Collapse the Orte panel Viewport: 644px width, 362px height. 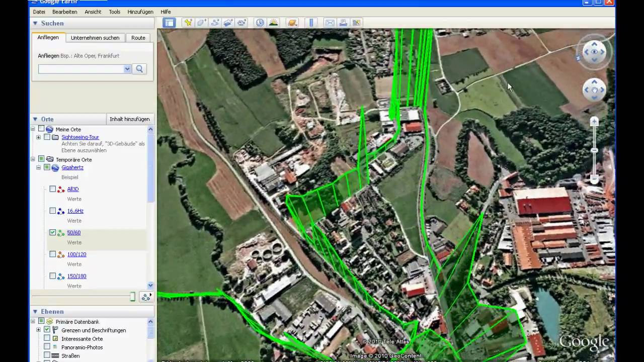(35, 119)
